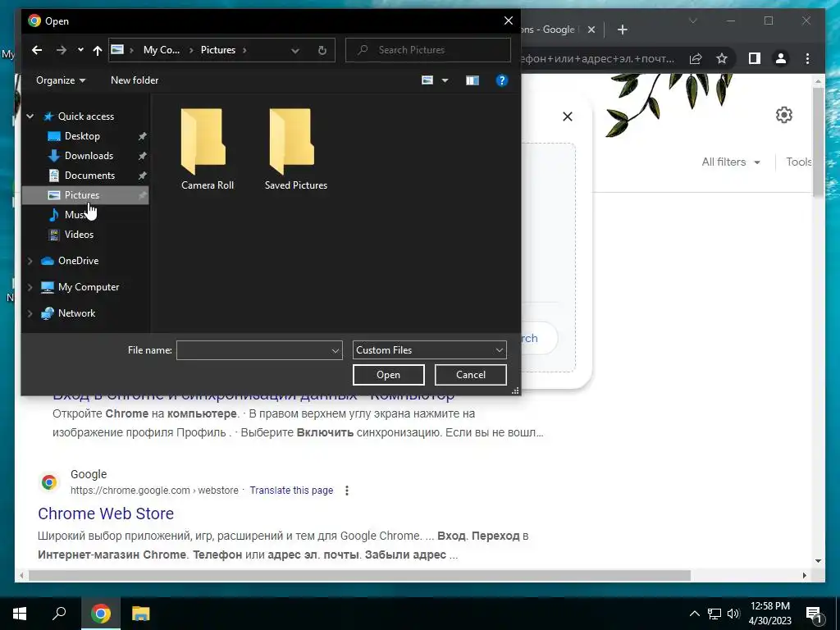Viewport: 840px width, 630px height.
Task: Select OneDrive in the sidebar
Action: coord(78,261)
